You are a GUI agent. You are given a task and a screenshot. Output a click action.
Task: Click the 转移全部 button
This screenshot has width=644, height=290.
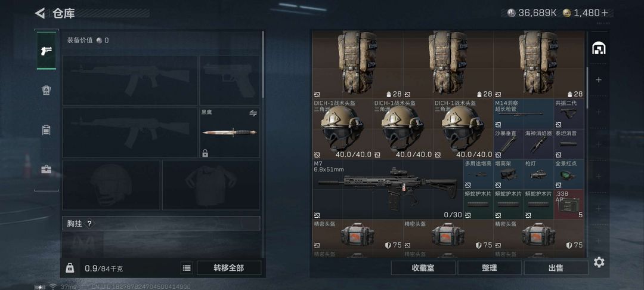229,269
